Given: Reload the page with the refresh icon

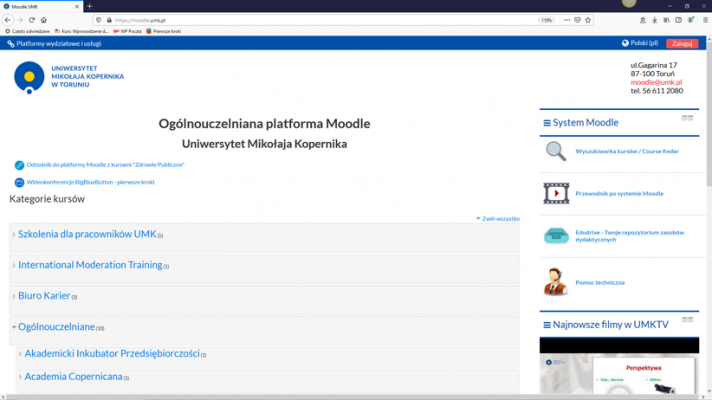Looking at the screenshot, I should click(32, 20).
